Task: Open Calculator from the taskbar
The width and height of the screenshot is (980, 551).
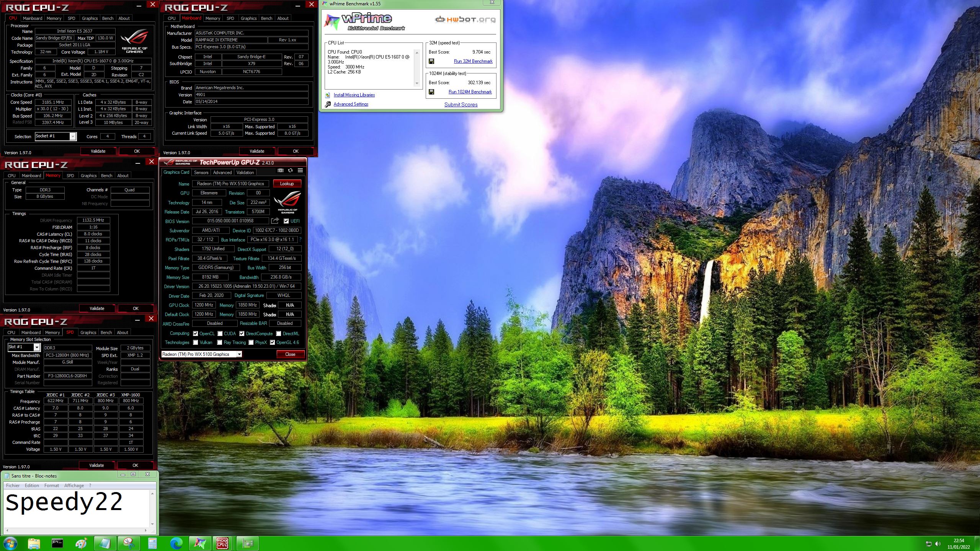Action: click(x=152, y=543)
